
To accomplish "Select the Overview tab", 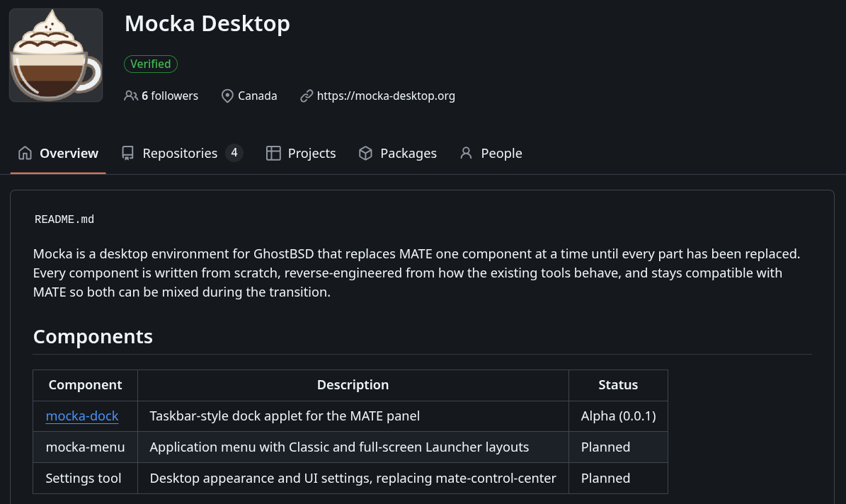I will (58, 153).
